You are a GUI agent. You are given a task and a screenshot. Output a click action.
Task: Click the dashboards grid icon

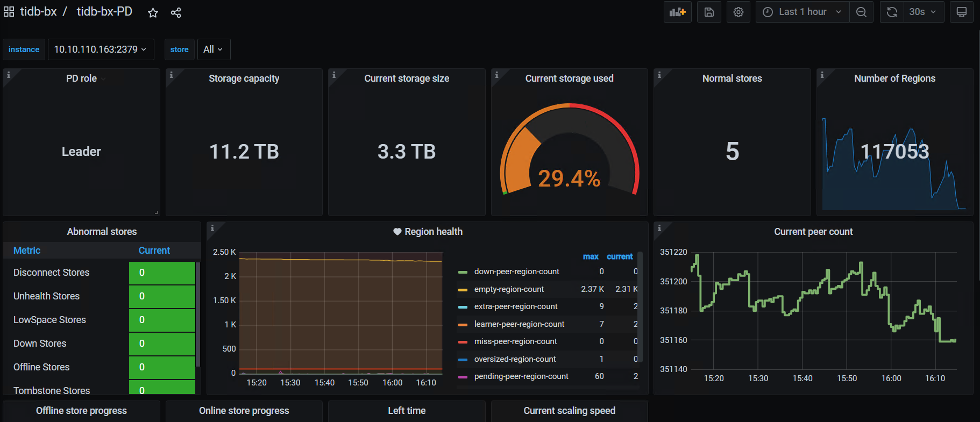[x=9, y=12]
